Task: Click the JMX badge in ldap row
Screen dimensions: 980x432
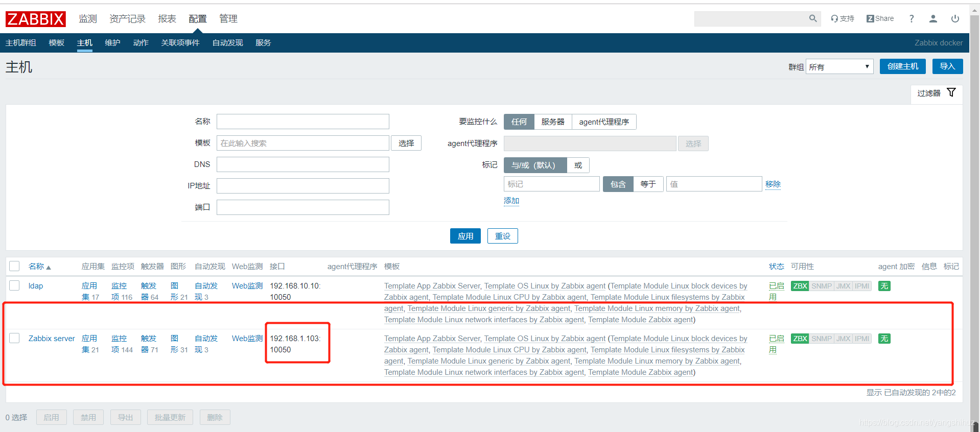Action: (843, 286)
